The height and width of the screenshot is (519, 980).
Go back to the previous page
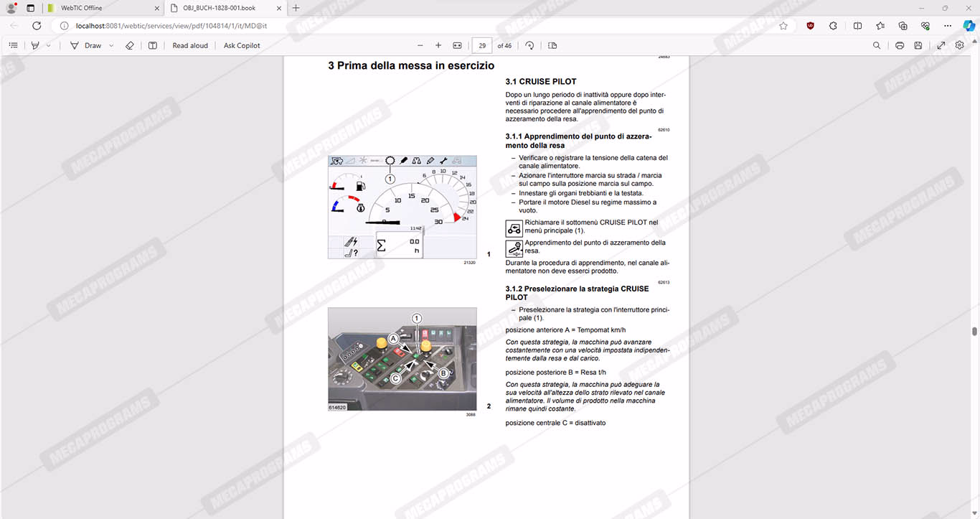pyautogui.click(x=14, y=25)
